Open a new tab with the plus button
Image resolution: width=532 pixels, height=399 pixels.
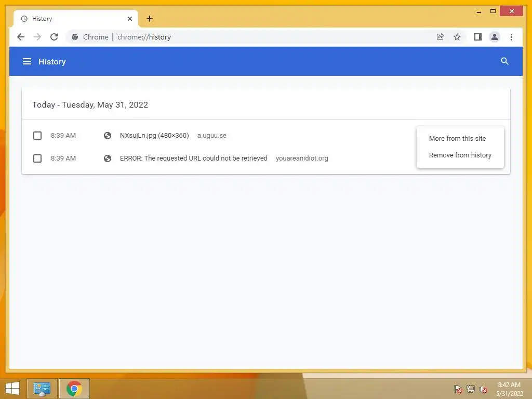pos(150,19)
